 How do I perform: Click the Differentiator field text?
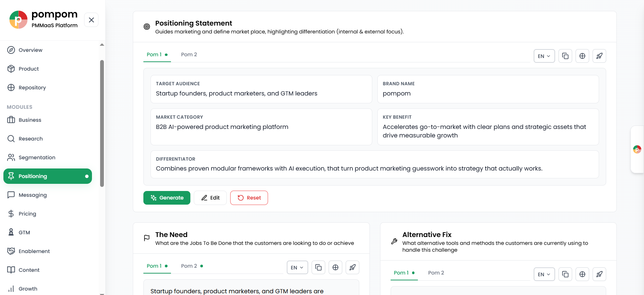coord(349,168)
